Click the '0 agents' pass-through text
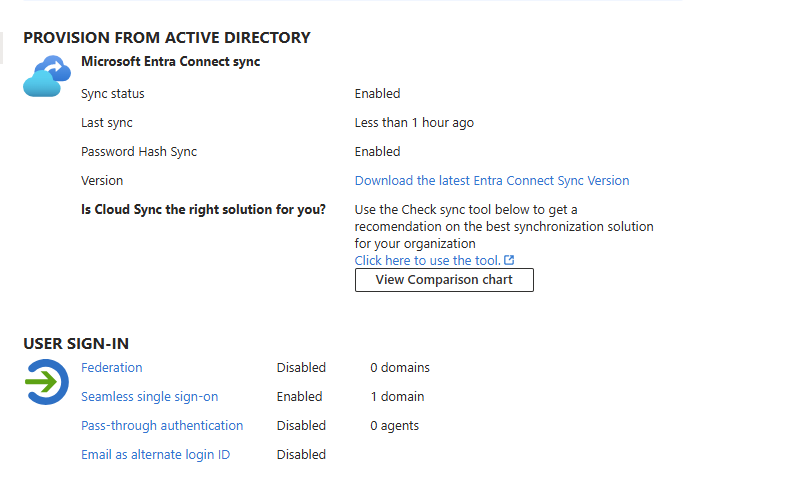The image size is (797, 492). (x=394, y=425)
